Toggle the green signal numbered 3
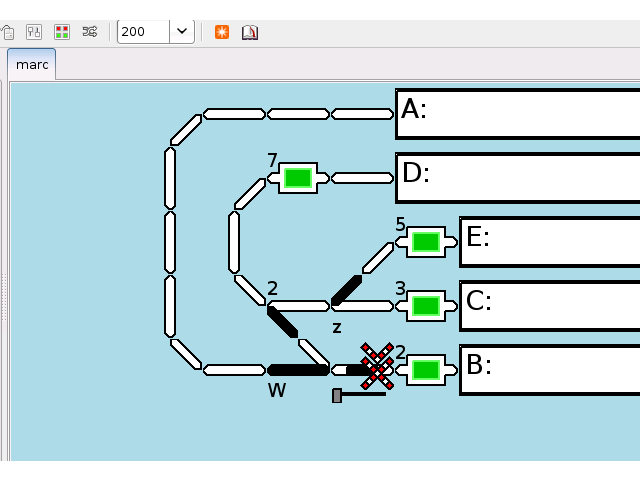Viewport: 640px width, 480px height. (426, 305)
